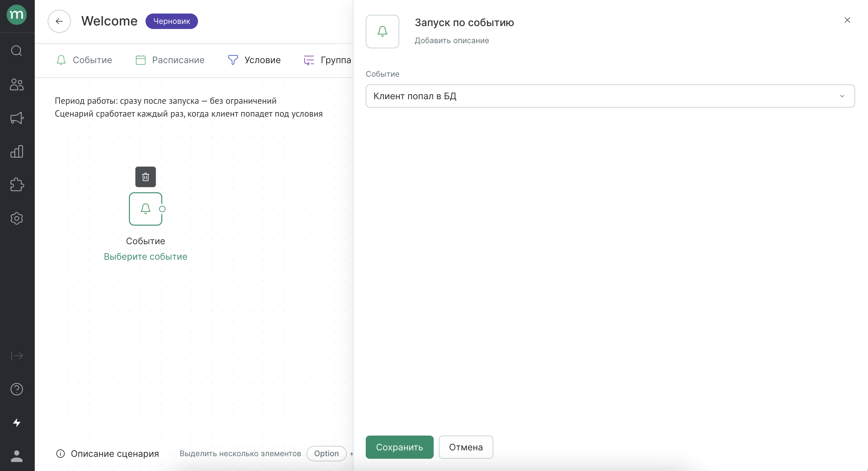Open the Analytics/Charts icon

[x=17, y=151]
